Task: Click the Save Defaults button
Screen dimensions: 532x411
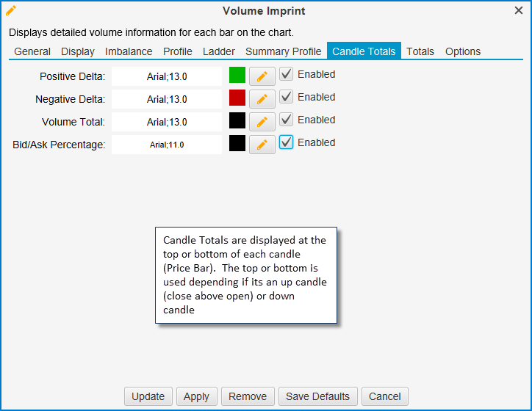Action: tap(318, 396)
